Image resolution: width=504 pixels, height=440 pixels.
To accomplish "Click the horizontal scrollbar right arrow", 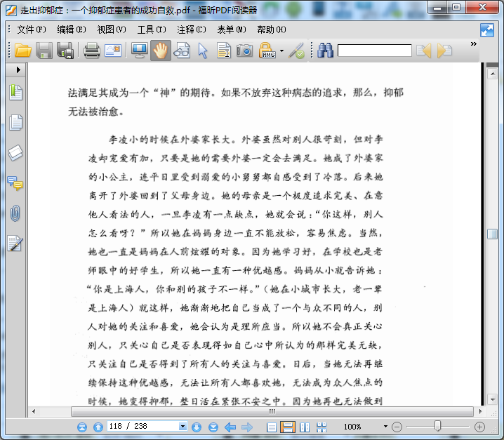I will (x=480, y=411).
